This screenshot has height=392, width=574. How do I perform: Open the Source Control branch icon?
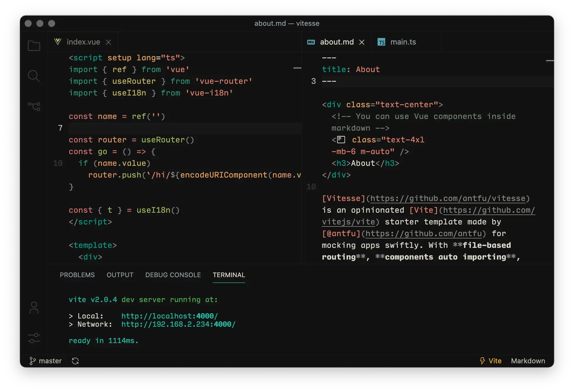(x=34, y=106)
